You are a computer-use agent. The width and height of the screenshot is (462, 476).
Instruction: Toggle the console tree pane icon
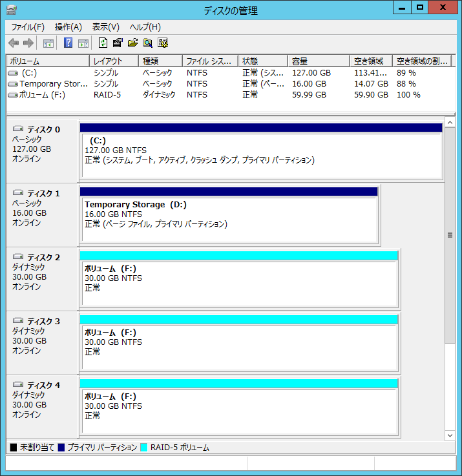[x=48, y=43]
